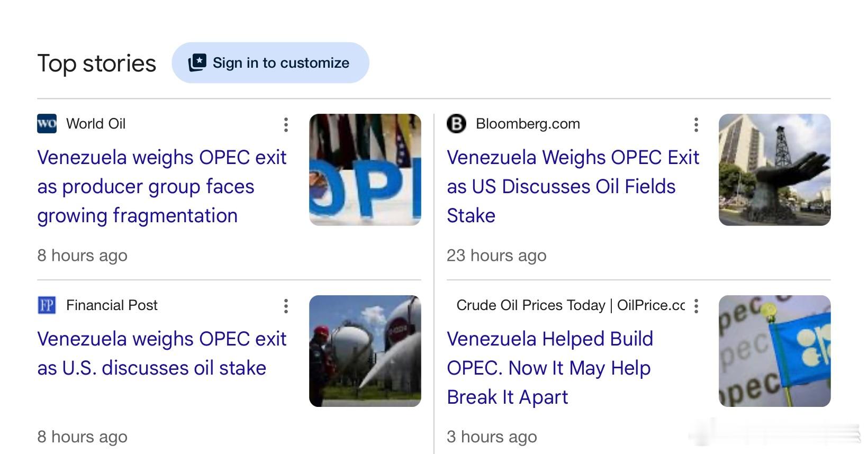Open three-dot menu for World Oil story
868x454 pixels.
pos(286,125)
